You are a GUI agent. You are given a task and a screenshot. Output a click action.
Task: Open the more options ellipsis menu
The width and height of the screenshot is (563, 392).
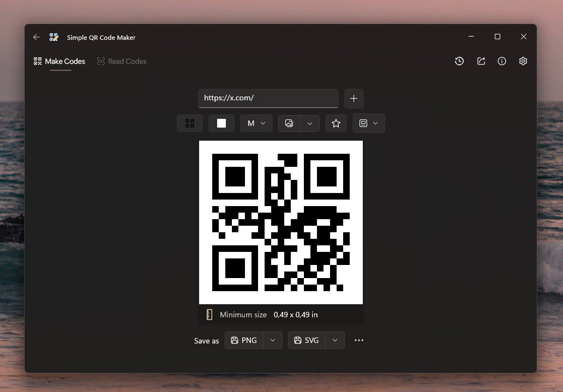pyautogui.click(x=359, y=340)
